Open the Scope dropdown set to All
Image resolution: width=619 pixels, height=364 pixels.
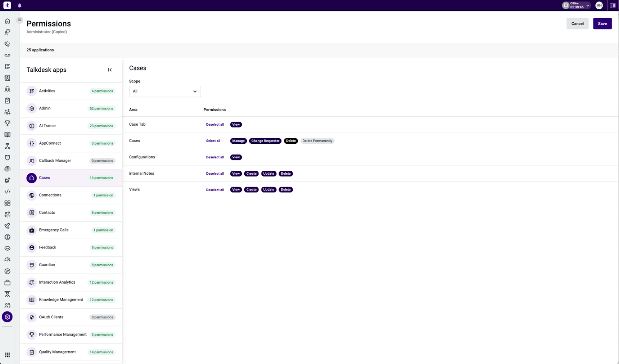coord(165,92)
